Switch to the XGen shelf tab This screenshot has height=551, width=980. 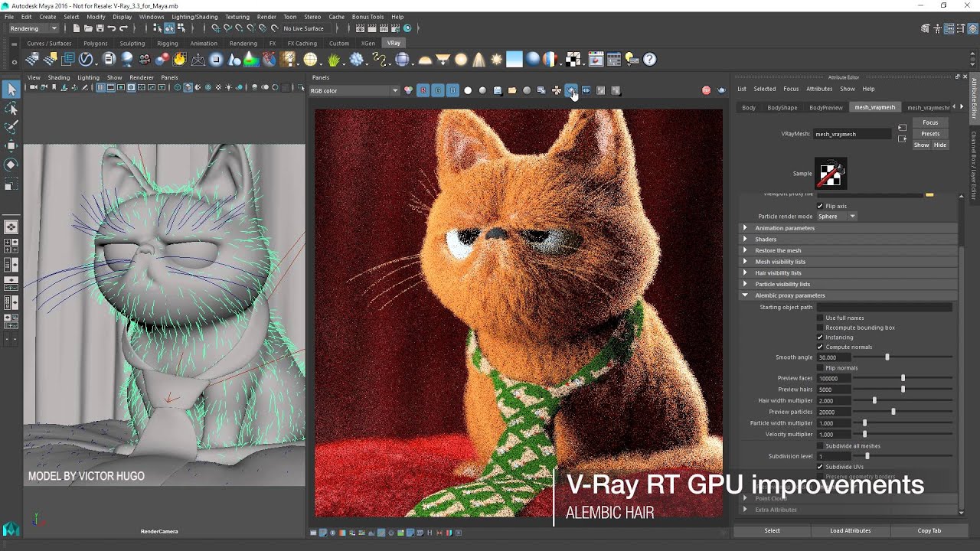(x=368, y=44)
